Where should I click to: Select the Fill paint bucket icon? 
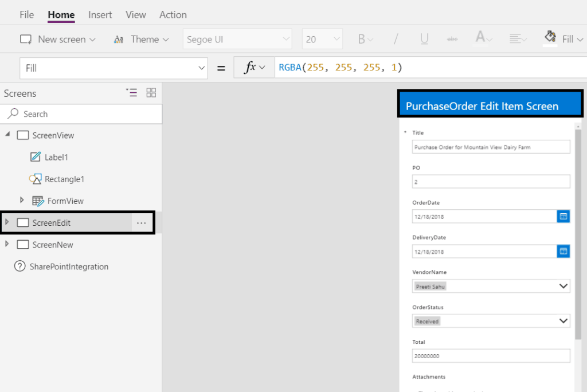(x=550, y=37)
